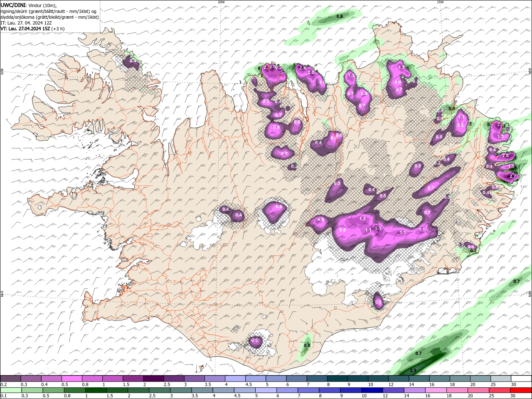Click the 2.0 snowfall value on the north coast
The height and width of the screenshot is (399, 532).
point(311,72)
